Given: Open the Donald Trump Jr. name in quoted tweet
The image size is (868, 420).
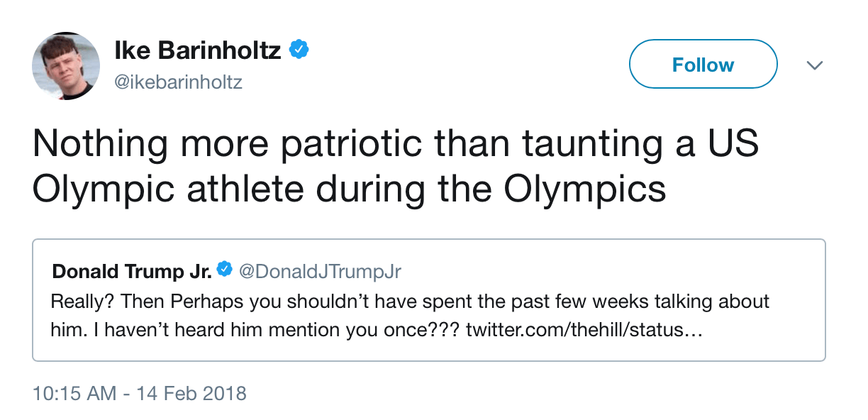Looking at the screenshot, I should pos(131,271).
